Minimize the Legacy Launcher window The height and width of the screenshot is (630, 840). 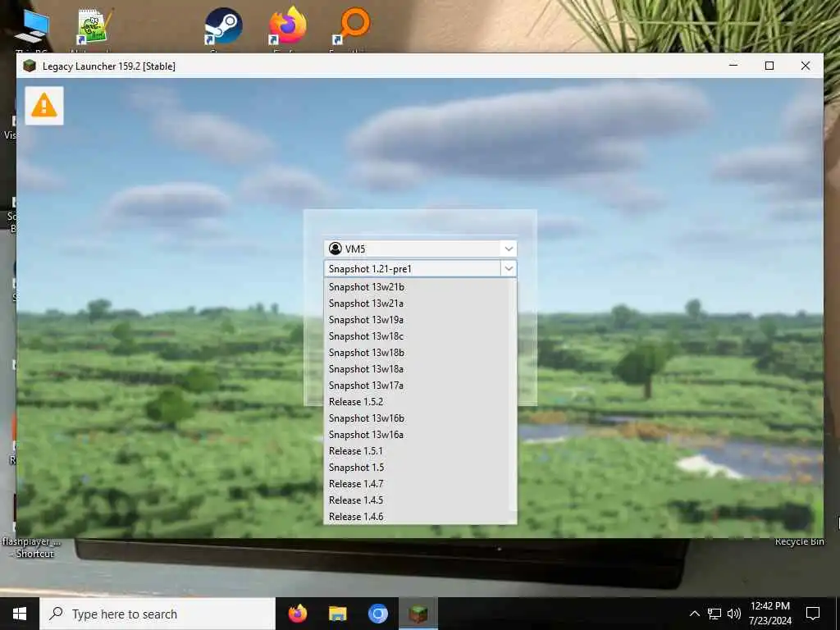pyautogui.click(x=733, y=66)
